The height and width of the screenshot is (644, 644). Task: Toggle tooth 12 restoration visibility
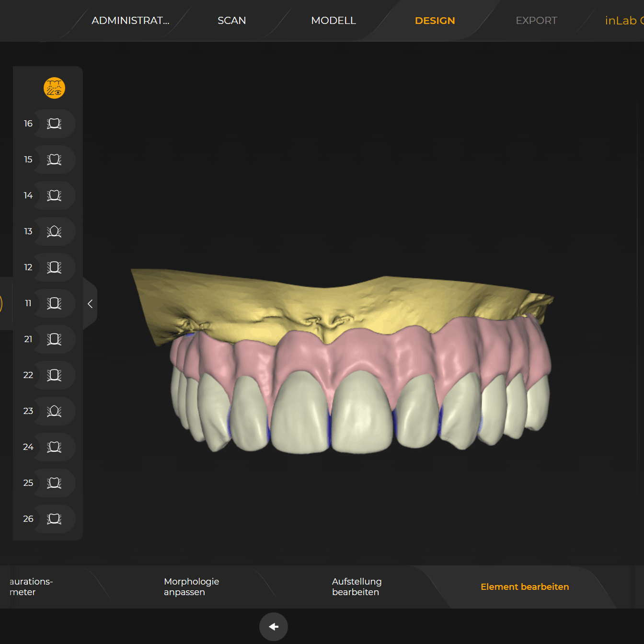coord(54,267)
